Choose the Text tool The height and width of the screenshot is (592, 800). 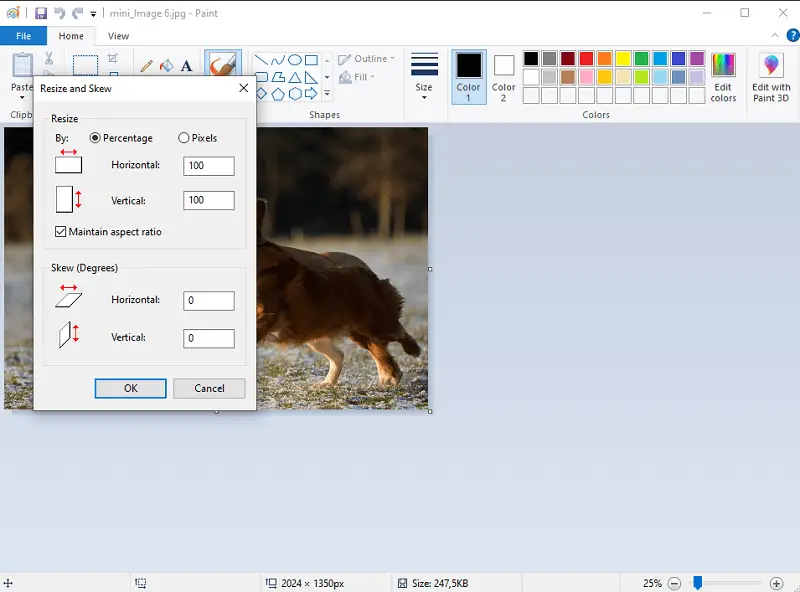[185, 65]
